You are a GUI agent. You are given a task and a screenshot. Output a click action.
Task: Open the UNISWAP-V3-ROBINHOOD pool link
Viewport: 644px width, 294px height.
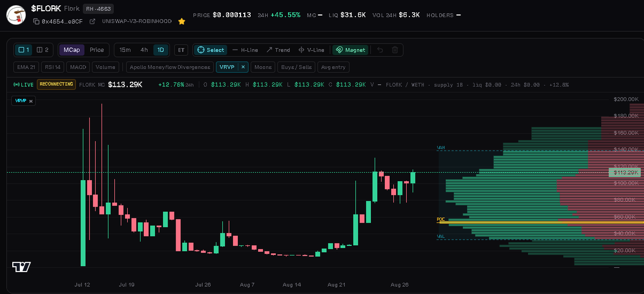click(x=136, y=21)
